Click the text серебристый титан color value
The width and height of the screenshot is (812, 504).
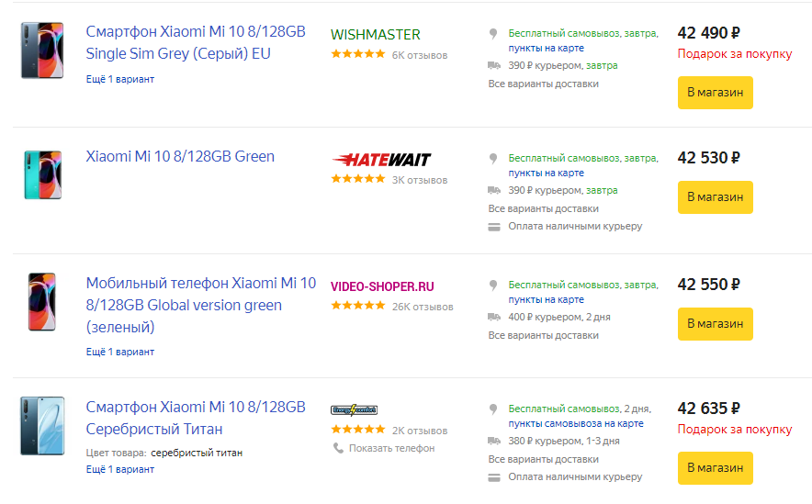click(197, 453)
